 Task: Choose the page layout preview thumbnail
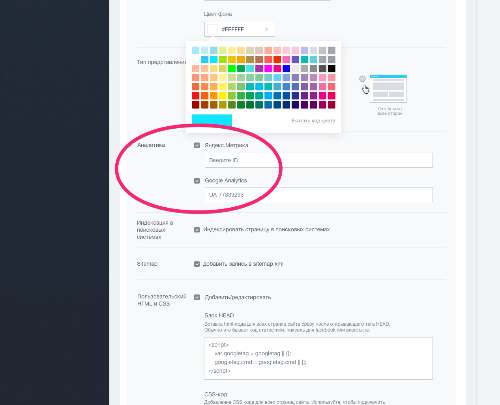coord(388,89)
